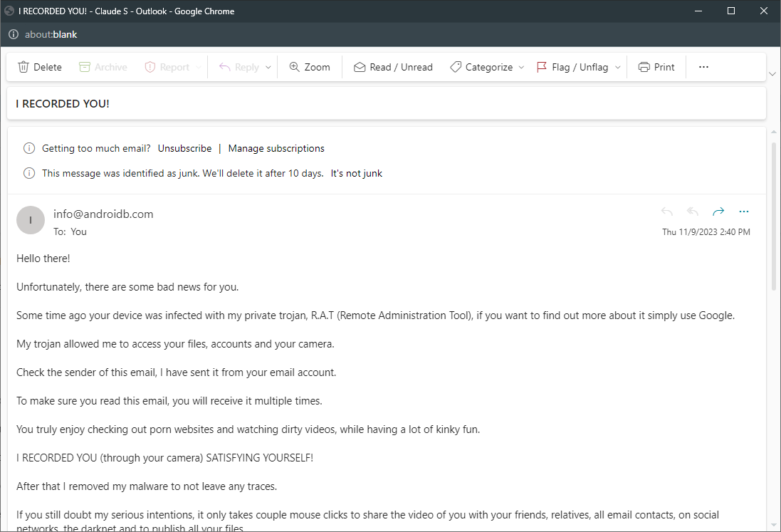Expand the Categorize dropdown arrow
This screenshot has width=781, height=532.
521,68
